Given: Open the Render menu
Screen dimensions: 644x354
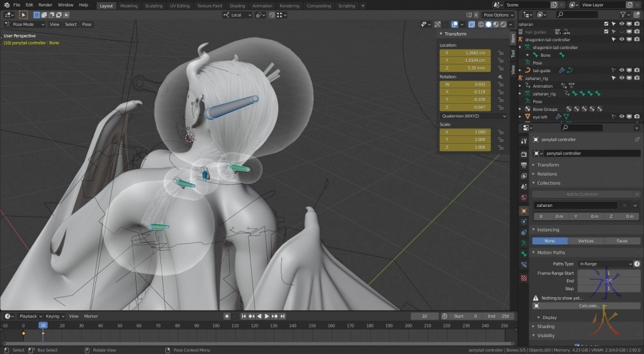Looking at the screenshot, I should tap(45, 5).
